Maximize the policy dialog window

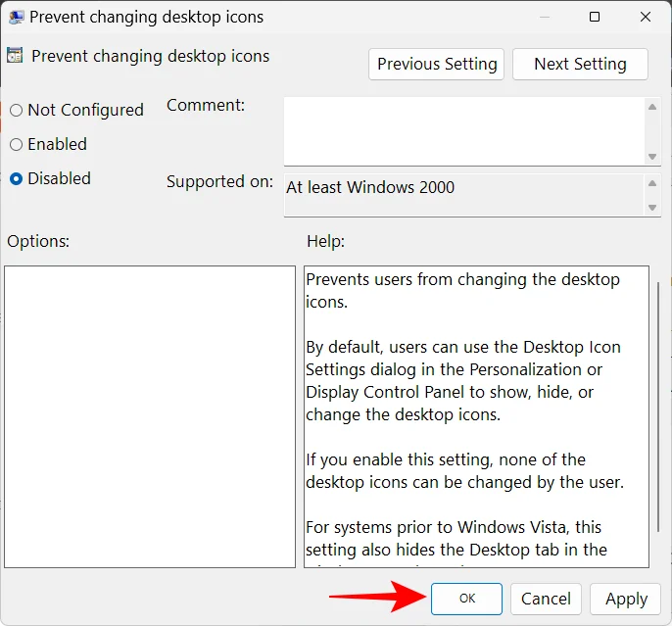pyautogui.click(x=595, y=17)
